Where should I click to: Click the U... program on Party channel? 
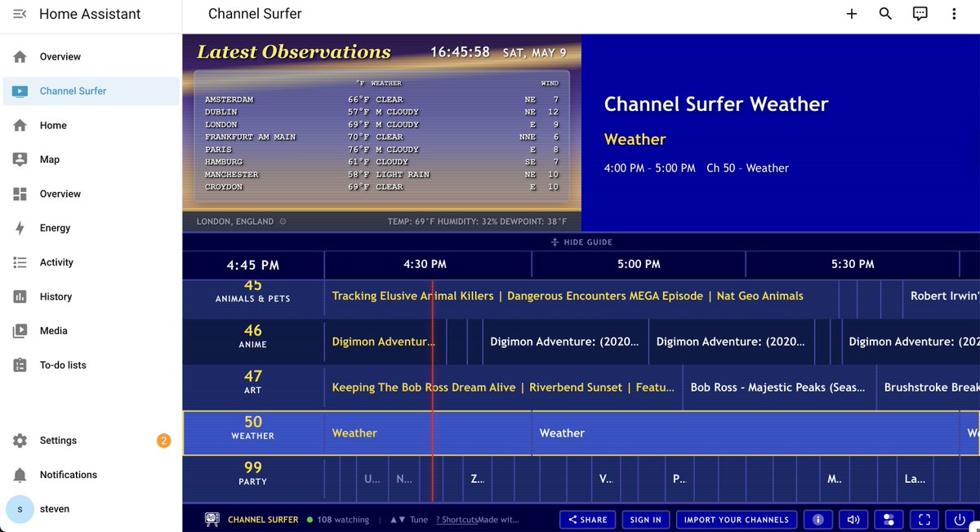pyautogui.click(x=372, y=479)
